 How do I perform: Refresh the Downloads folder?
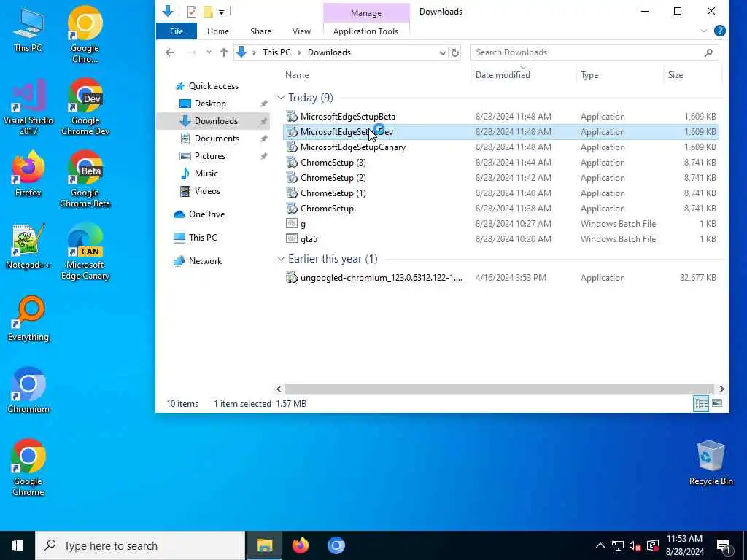pyautogui.click(x=455, y=52)
